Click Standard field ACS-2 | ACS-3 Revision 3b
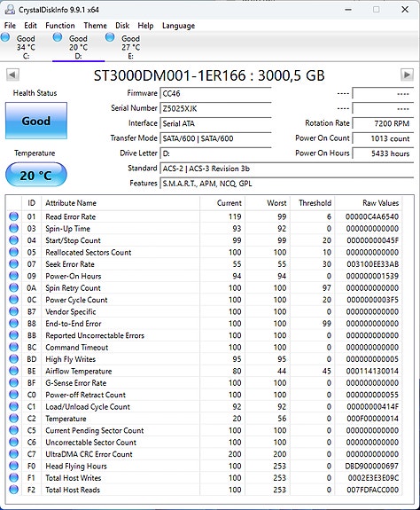This screenshot has width=420, height=510. (x=286, y=169)
